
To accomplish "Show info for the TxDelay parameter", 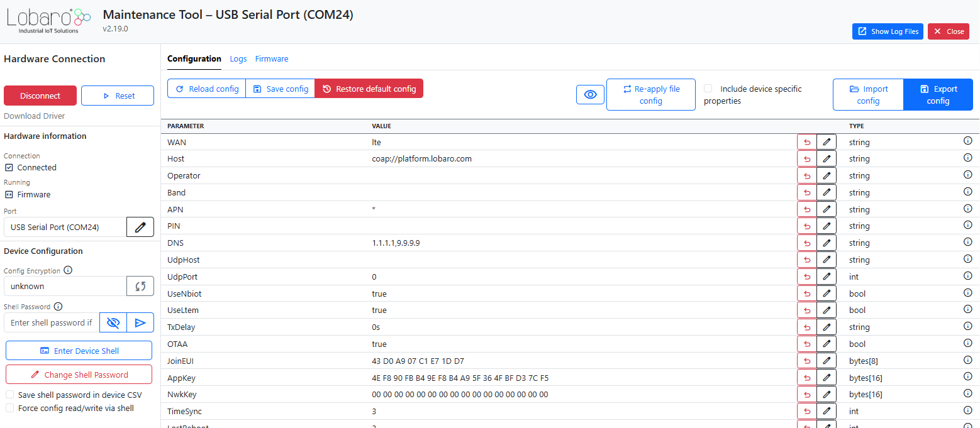I will (968, 326).
